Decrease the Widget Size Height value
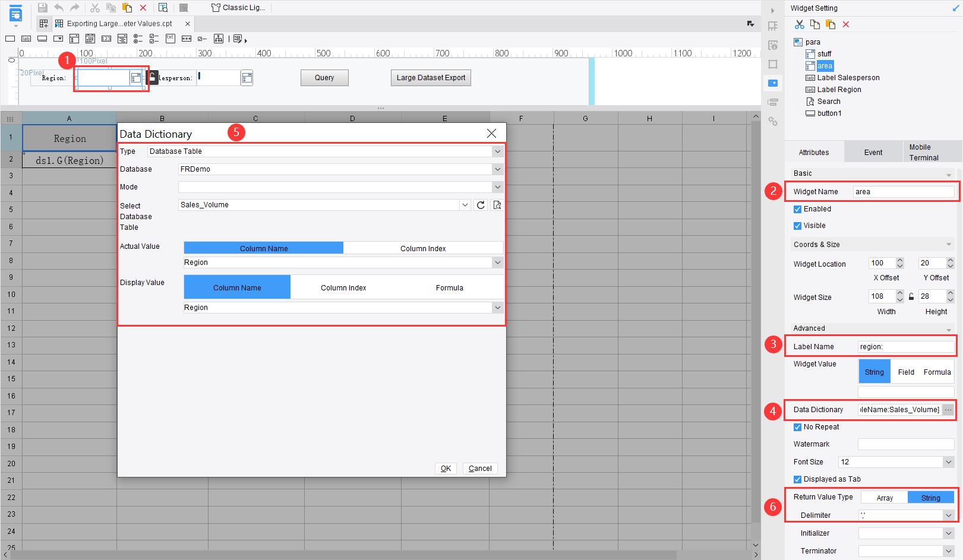Image resolution: width=963 pixels, height=560 pixels. pyautogui.click(x=950, y=299)
